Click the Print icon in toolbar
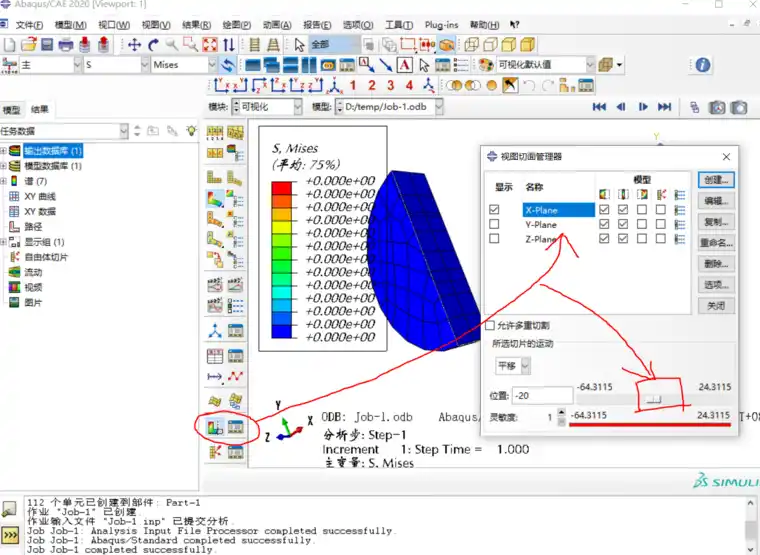 click(65, 45)
